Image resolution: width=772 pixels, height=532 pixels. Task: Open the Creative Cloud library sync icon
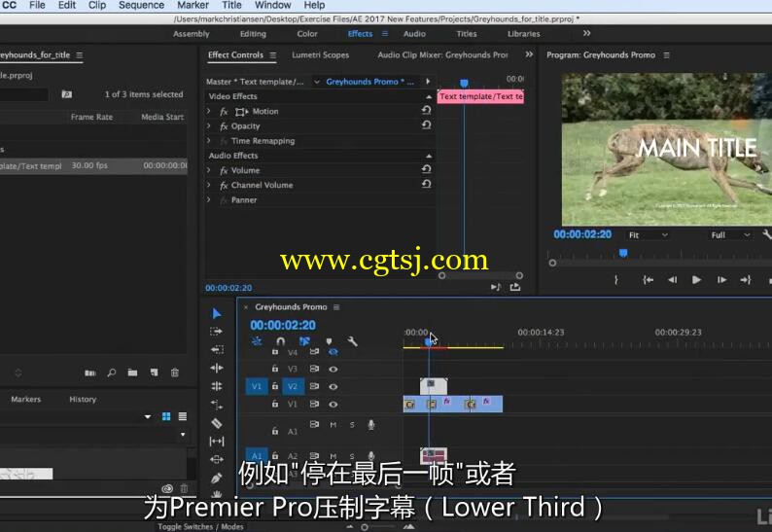[x=167, y=488]
